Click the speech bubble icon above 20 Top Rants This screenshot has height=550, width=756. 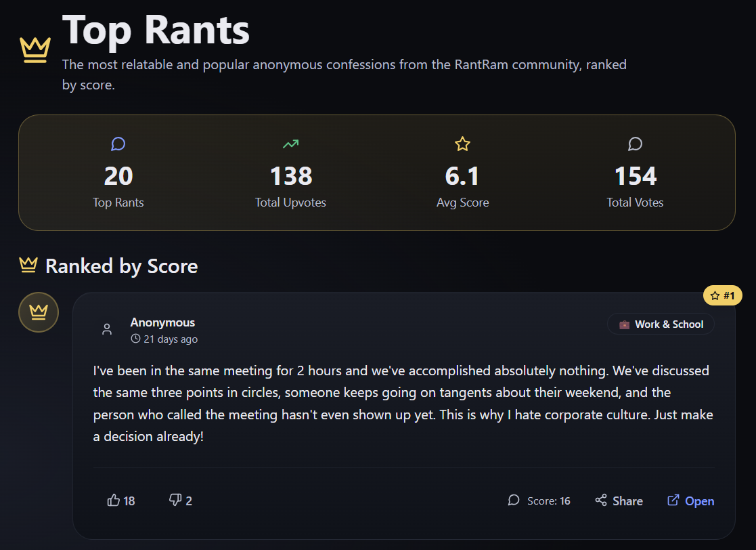(118, 144)
